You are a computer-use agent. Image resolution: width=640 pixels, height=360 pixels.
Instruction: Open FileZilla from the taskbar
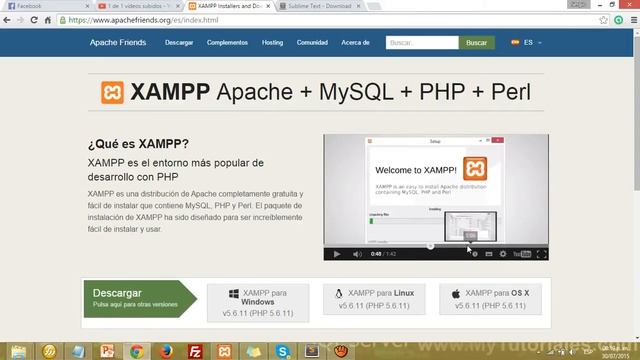[x=195, y=351]
